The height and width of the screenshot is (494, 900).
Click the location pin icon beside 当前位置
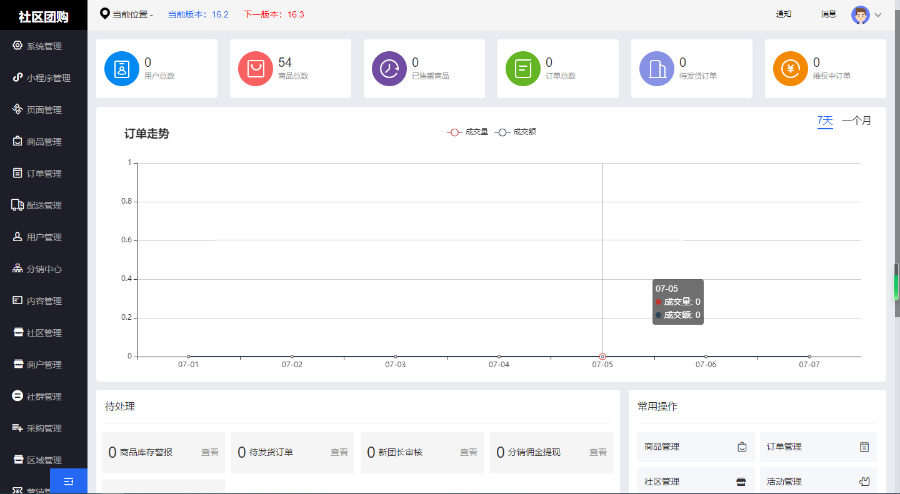(x=105, y=14)
